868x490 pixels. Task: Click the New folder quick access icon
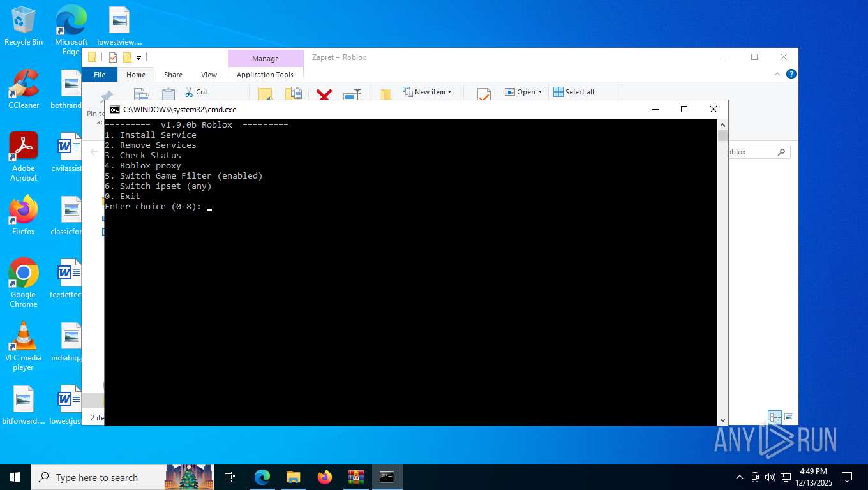(127, 57)
